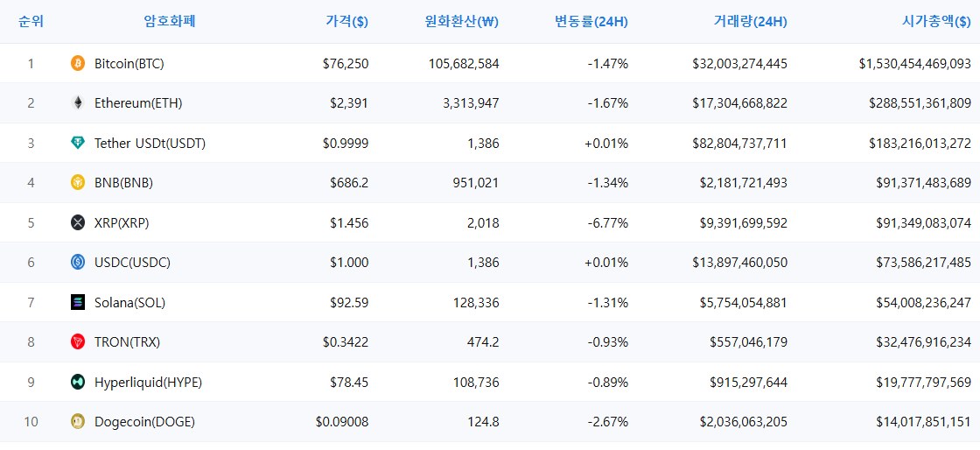Select Dogecoin price $0.09008
The height and width of the screenshot is (450, 980).
tap(342, 422)
